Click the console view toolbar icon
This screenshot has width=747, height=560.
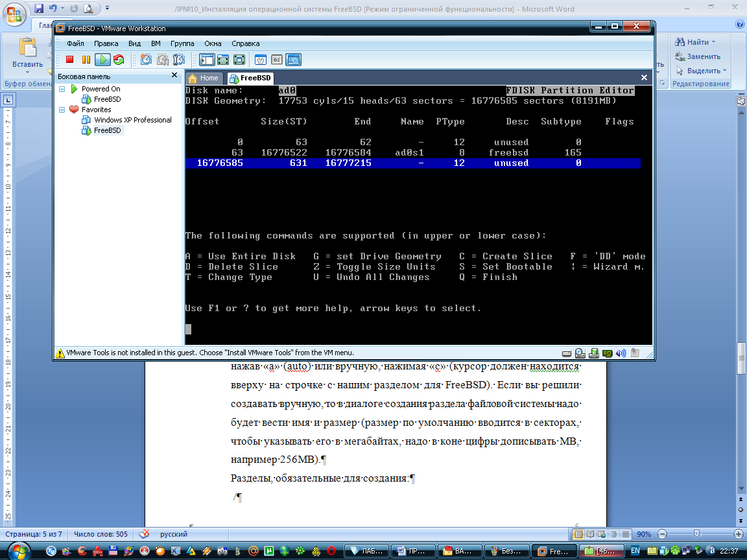(294, 60)
